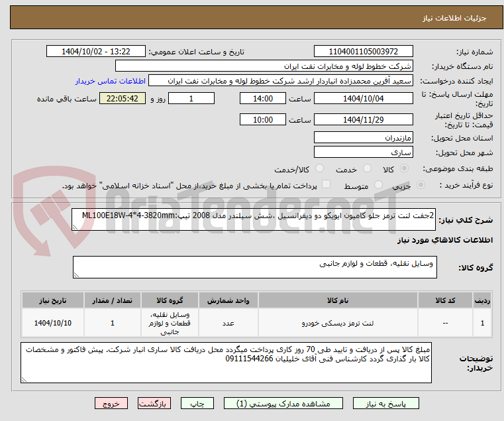Click the جزئیات اطلاعات نیاز page title

point(454,18)
